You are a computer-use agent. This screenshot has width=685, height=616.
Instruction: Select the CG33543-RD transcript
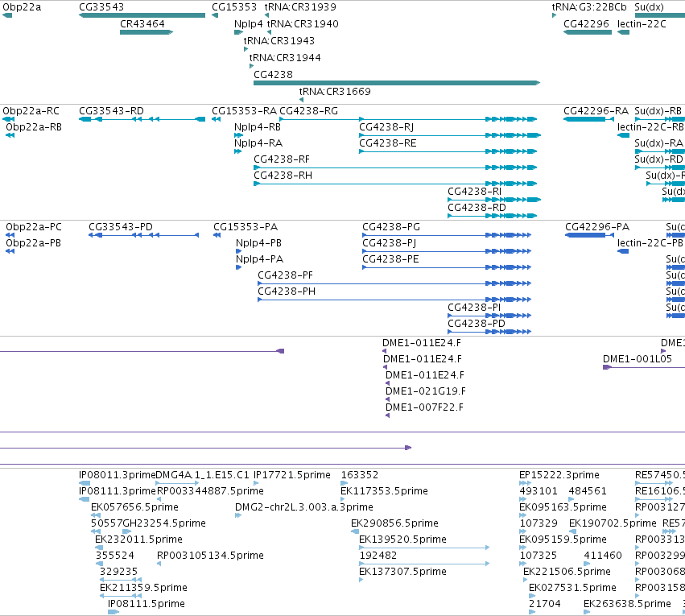(x=142, y=119)
